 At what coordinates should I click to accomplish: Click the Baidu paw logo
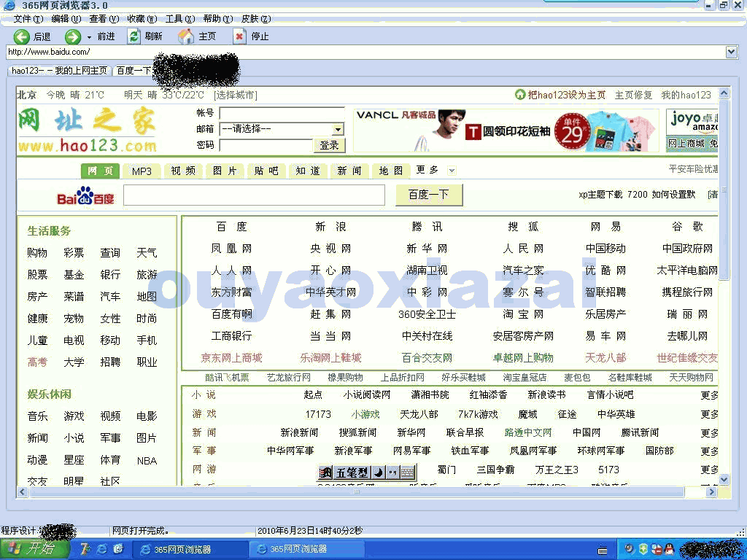86,195
